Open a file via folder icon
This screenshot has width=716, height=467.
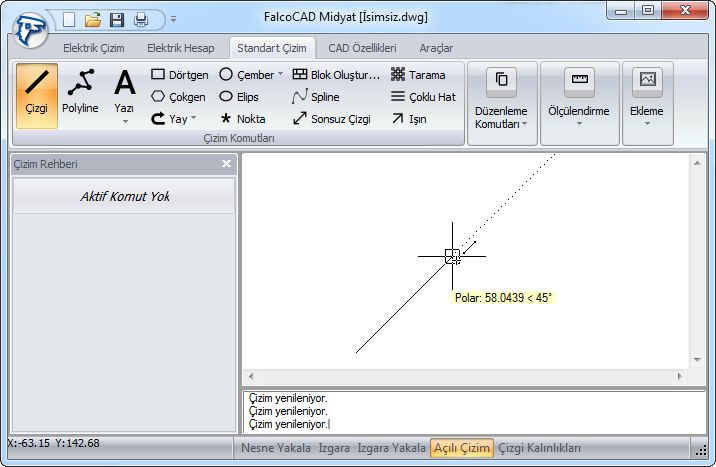93,20
